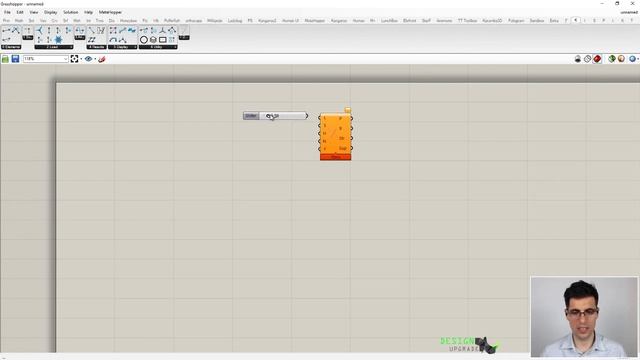Expand the Elements ribbon group title bar
The image size is (640, 360).
tap(11, 47)
